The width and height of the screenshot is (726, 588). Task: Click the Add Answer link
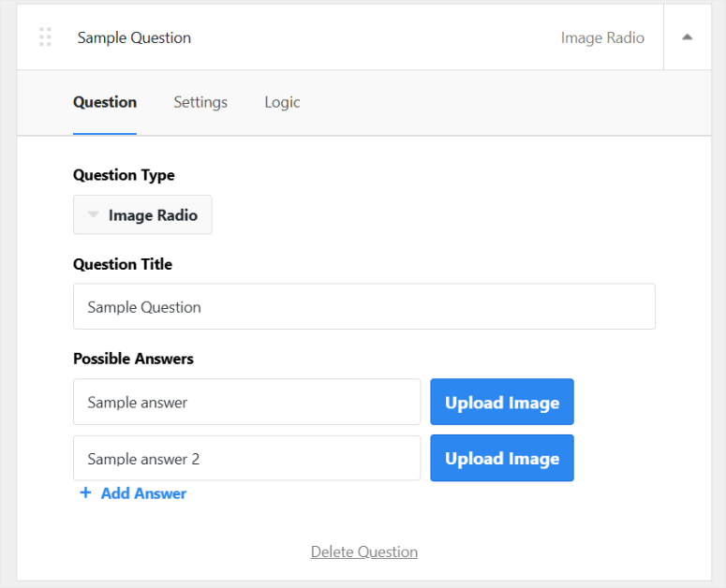(x=143, y=493)
